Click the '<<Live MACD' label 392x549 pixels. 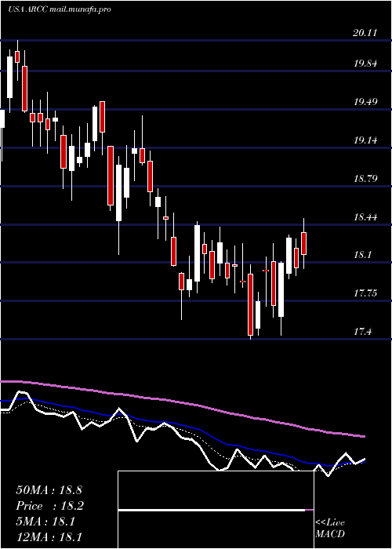click(x=330, y=528)
